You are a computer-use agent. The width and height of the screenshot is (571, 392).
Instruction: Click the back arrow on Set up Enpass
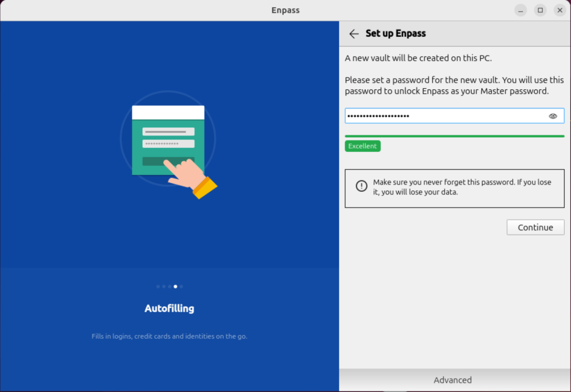[x=354, y=33]
